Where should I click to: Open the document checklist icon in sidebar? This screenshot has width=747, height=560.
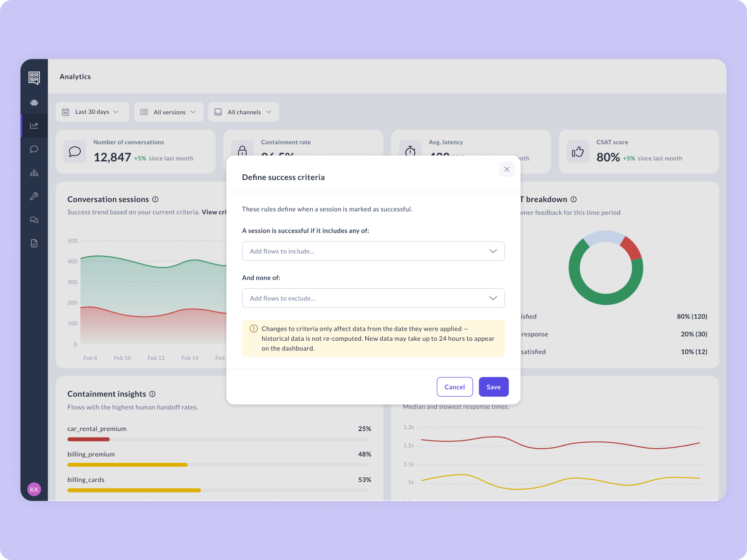click(x=34, y=243)
